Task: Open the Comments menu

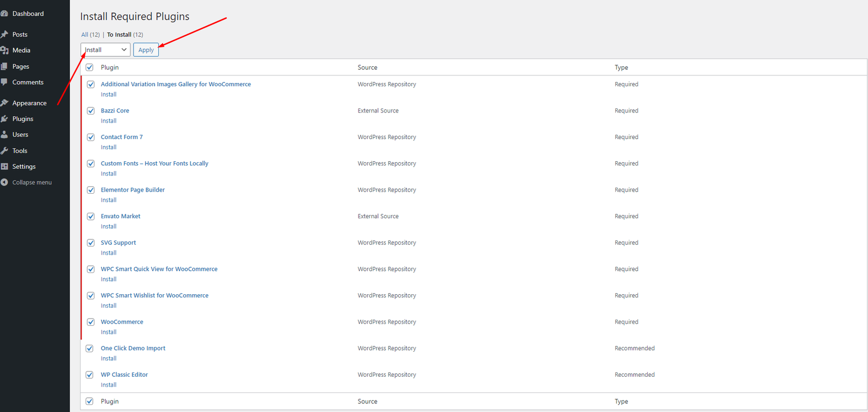Action: coord(28,82)
